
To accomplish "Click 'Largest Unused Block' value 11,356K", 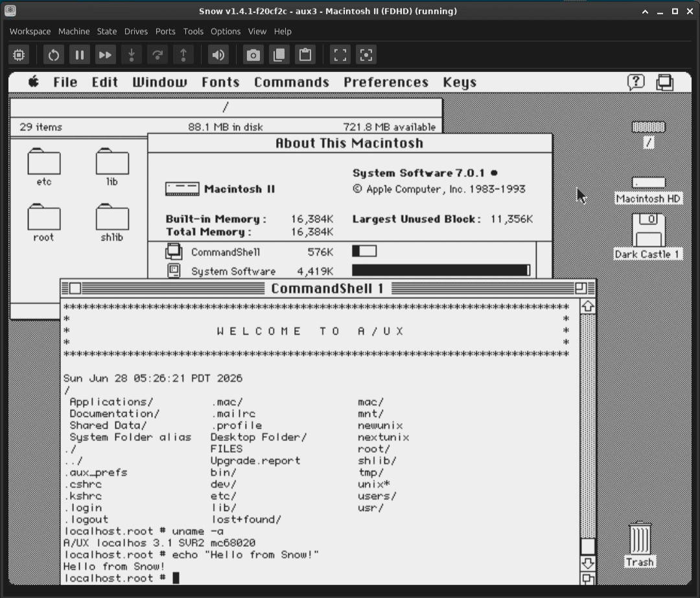I will tap(511, 219).
